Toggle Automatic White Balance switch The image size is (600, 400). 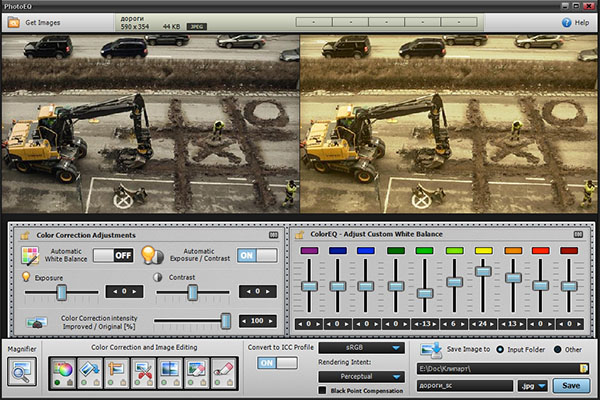(x=114, y=255)
